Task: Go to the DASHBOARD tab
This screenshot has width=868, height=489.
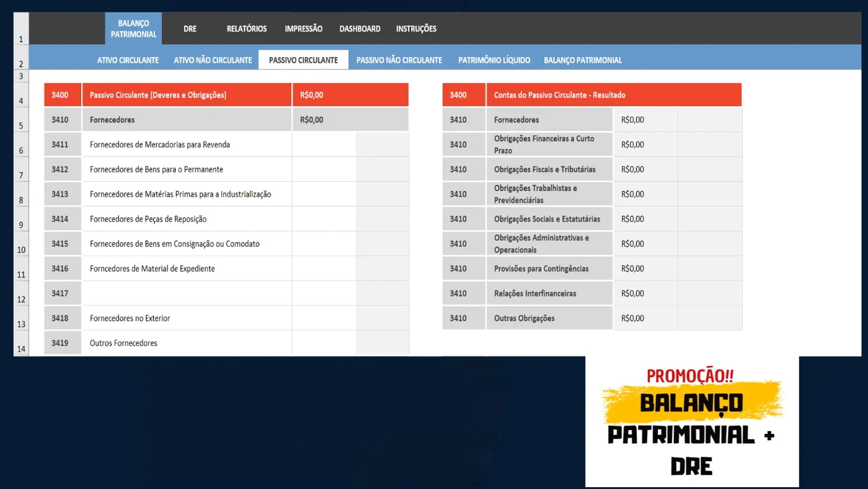Action: tap(360, 29)
